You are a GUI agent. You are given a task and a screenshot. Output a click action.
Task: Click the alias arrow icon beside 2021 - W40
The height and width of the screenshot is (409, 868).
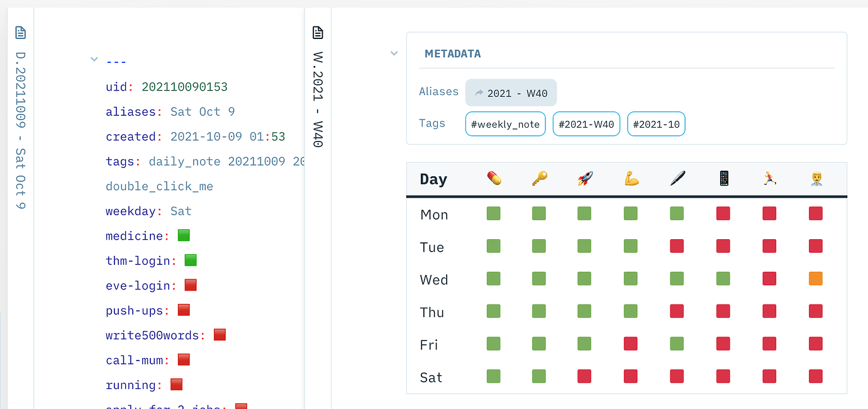tap(479, 92)
